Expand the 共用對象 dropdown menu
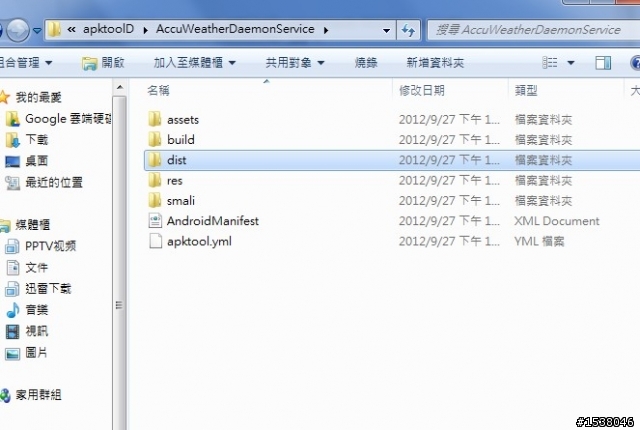 (x=321, y=63)
